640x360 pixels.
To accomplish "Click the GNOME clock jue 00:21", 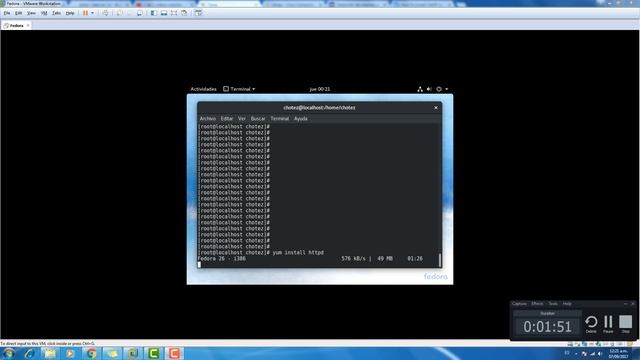I will pyautogui.click(x=320, y=89).
